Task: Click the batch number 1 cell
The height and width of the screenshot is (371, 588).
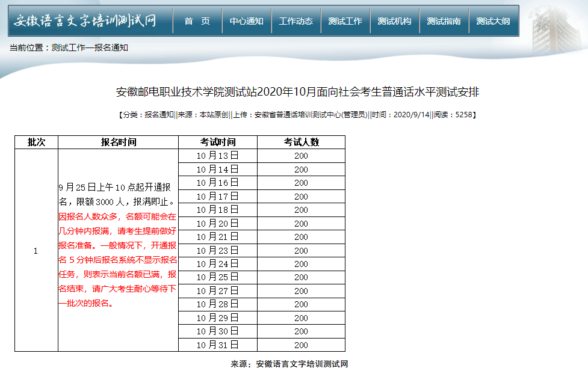Action: 36,251
